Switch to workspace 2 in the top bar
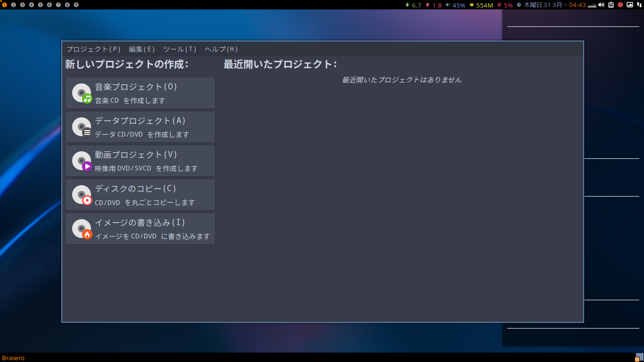 point(14,5)
